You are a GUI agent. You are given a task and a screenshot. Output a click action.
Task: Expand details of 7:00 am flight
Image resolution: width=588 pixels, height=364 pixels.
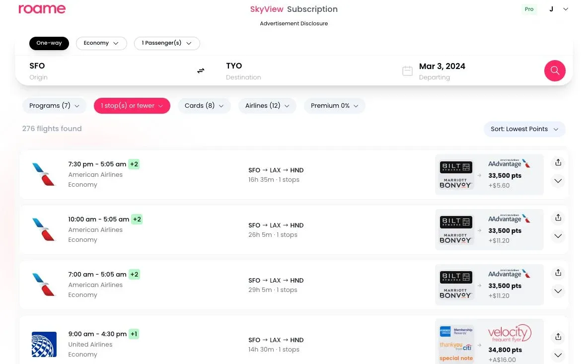coord(558,291)
